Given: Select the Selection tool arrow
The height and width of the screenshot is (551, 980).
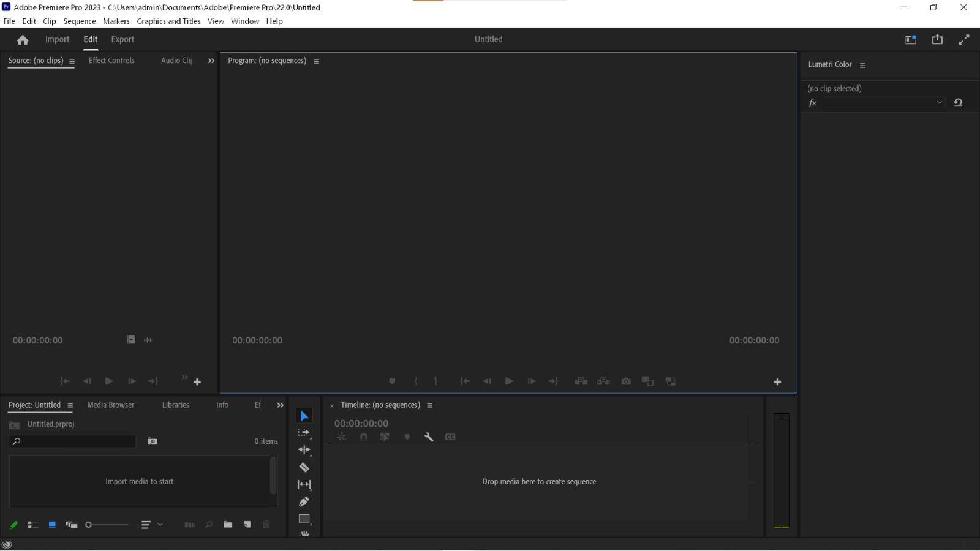Looking at the screenshot, I should (x=304, y=416).
